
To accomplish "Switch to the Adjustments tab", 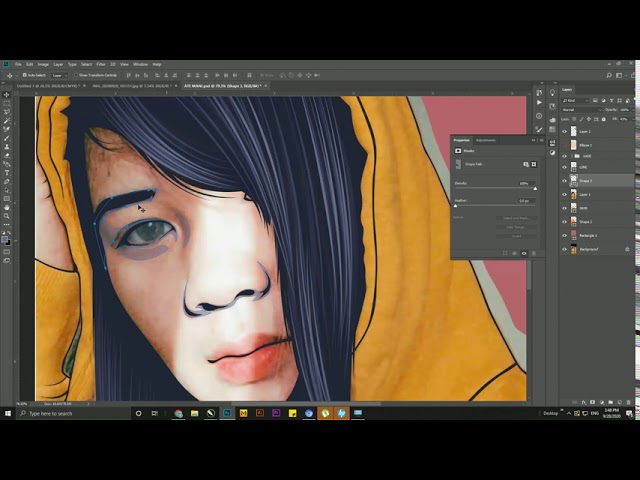I will (x=486, y=140).
